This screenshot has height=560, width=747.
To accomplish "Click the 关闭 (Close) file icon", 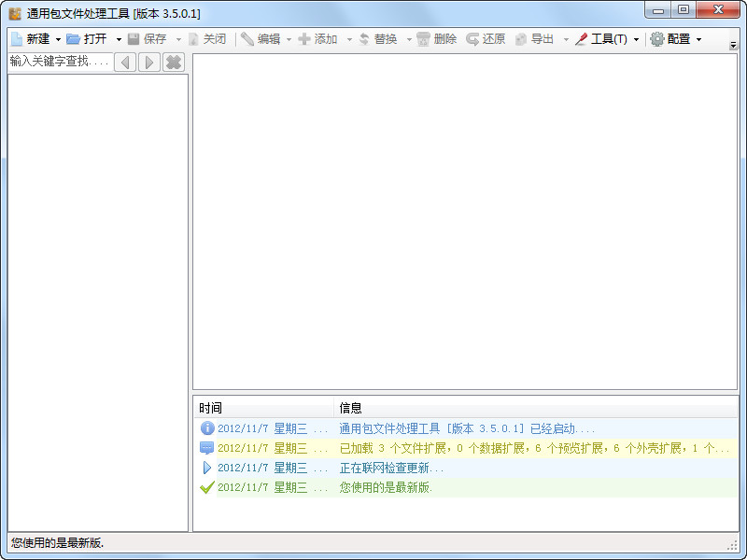I will 193,39.
